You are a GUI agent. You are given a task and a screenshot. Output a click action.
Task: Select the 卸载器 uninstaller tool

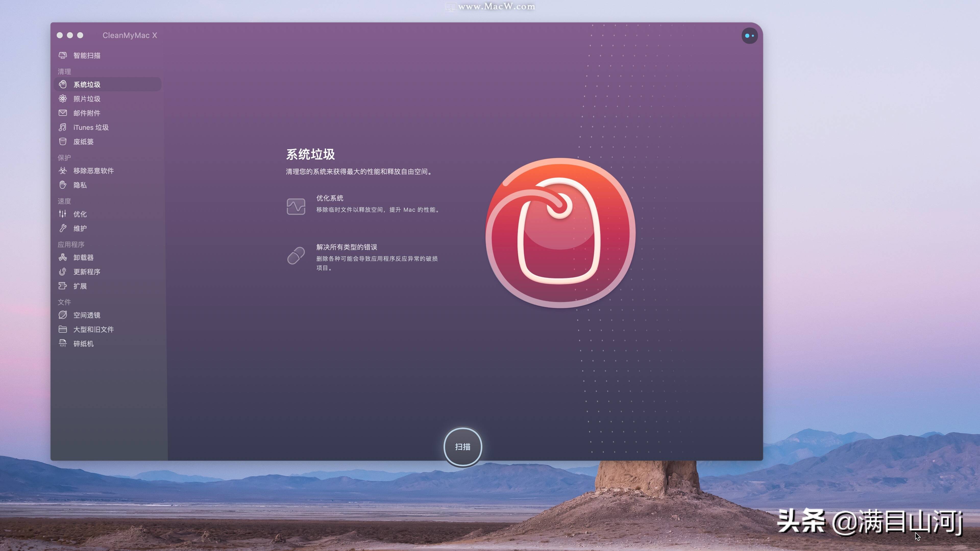(x=84, y=257)
